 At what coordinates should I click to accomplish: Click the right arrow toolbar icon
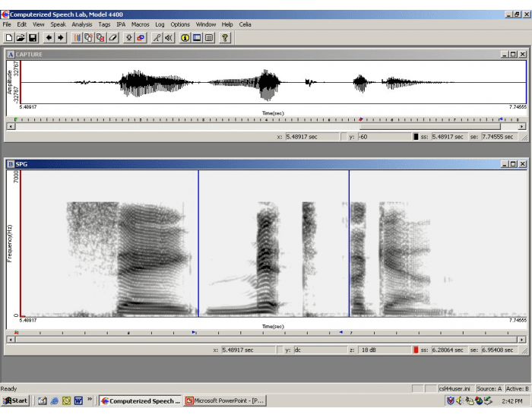[61, 38]
